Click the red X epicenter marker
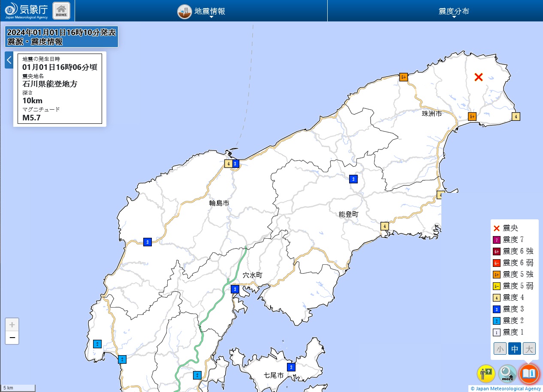Screen dimensions: 543x392 click(x=479, y=77)
